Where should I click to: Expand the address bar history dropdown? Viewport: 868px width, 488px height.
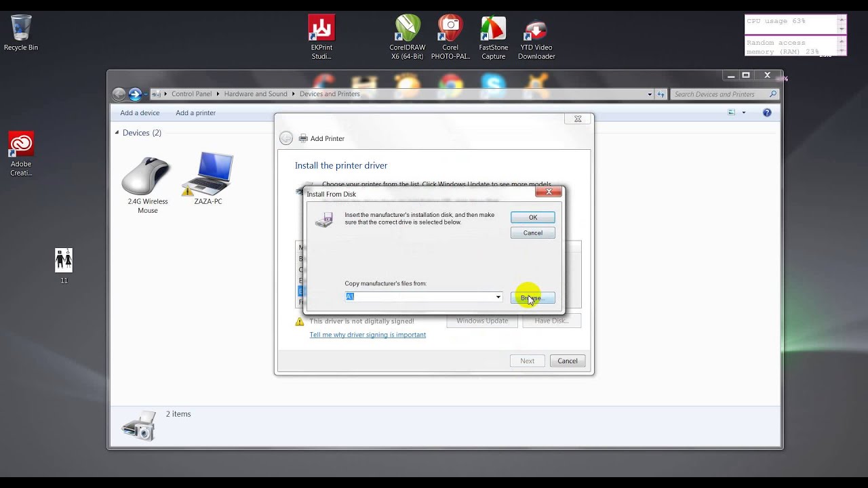click(650, 94)
